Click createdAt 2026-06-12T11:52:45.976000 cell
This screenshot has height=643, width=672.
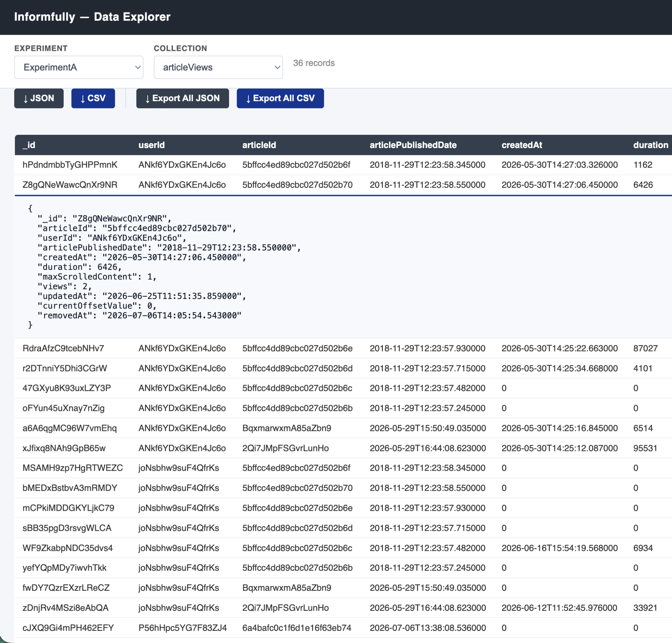(559, 608)
